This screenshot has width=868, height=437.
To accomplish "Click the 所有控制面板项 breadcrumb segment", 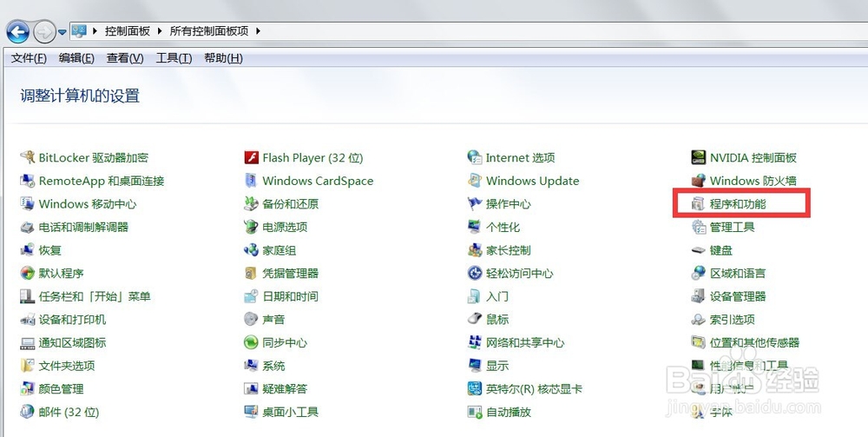I will click(x=209, y=31).
